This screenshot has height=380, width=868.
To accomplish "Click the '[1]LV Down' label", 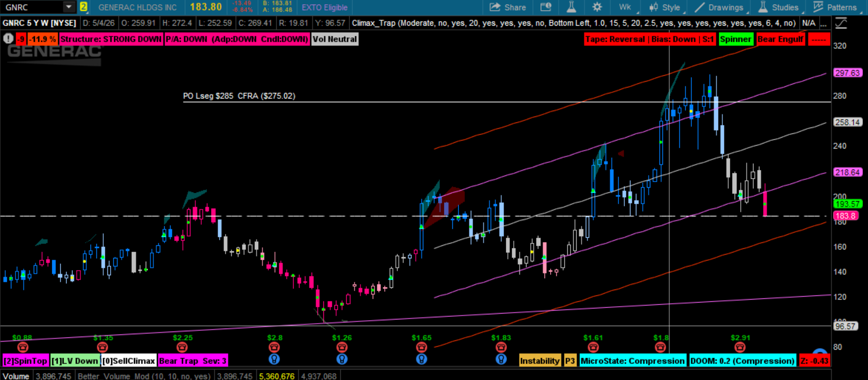I will (75, 361).
